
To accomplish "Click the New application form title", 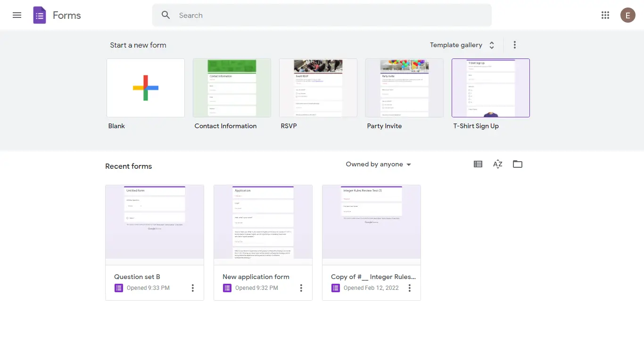I will coord(256,277).
